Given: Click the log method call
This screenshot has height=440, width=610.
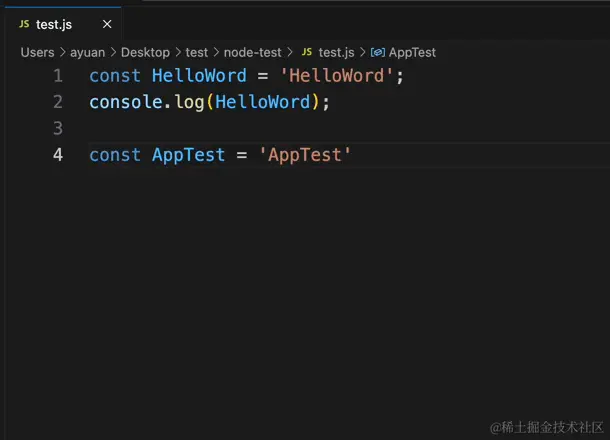Looking at the screenshot, I should pyautogui.click(x=189, y=103).
